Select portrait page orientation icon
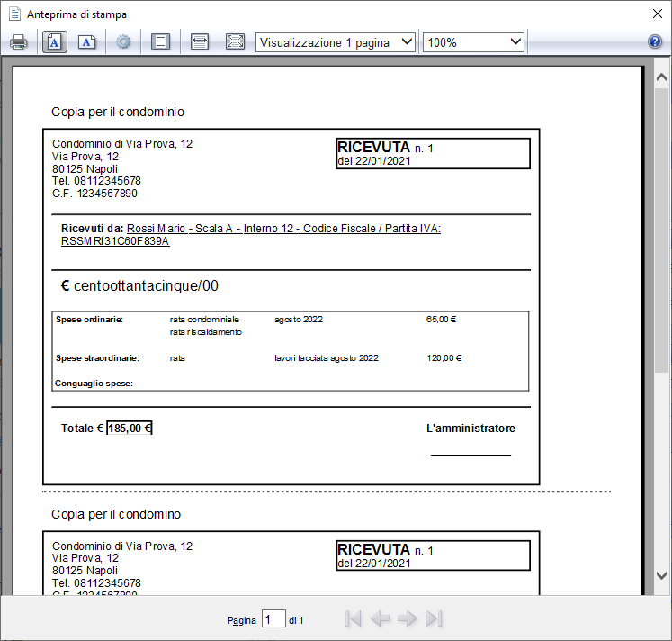The width and height of the screenshot is (672, 641). tap(55, 42)
